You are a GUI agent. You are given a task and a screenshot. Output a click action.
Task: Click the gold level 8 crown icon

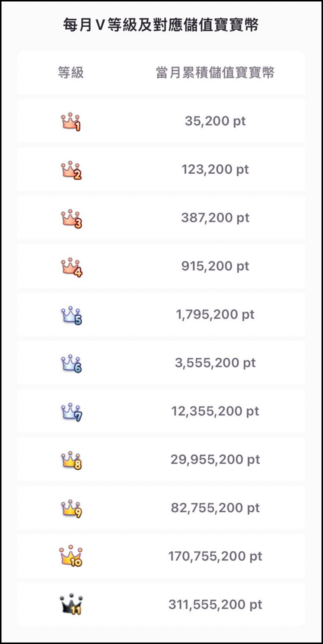71,460
